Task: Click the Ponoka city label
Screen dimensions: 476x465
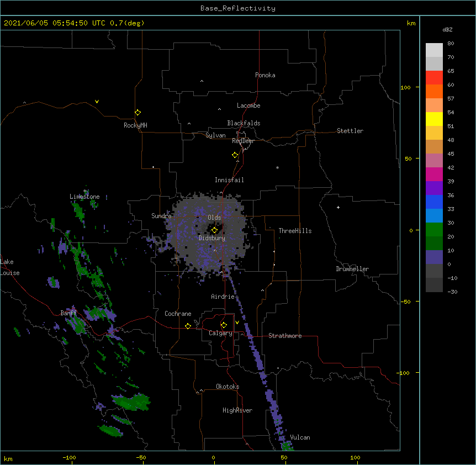Action: pos(265,75)
